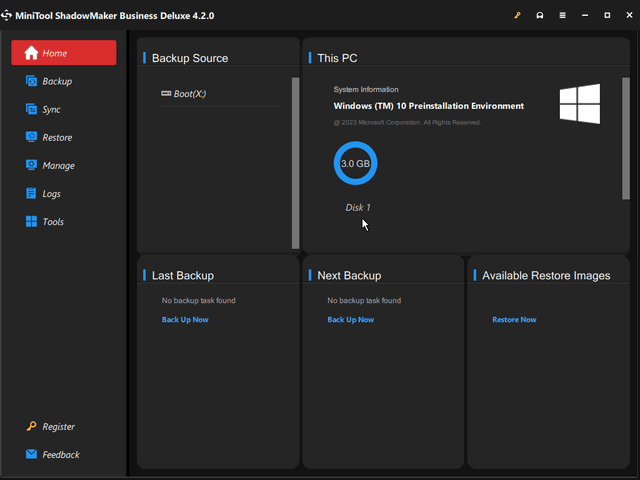Go to the Home tab
The height and width of the screenshot is (480, 640).
click(64, 53)
